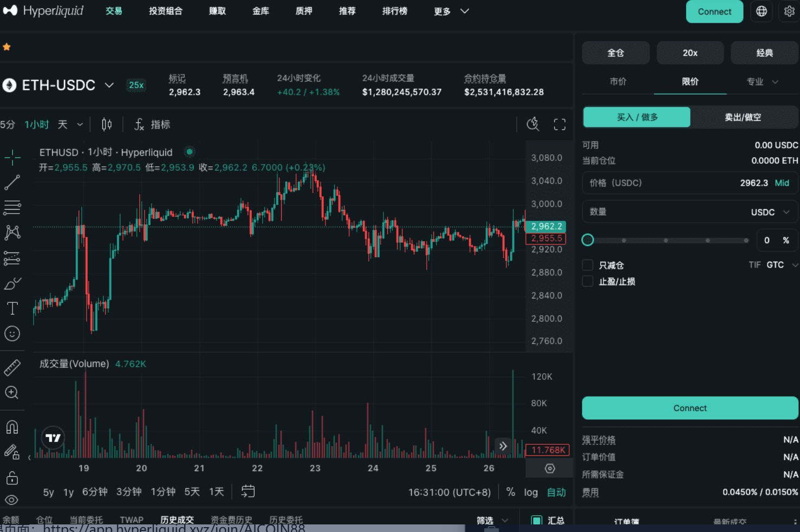The image size is (800, 532).
Task: Open the 更多 dropdown menu
Action: 451,11
